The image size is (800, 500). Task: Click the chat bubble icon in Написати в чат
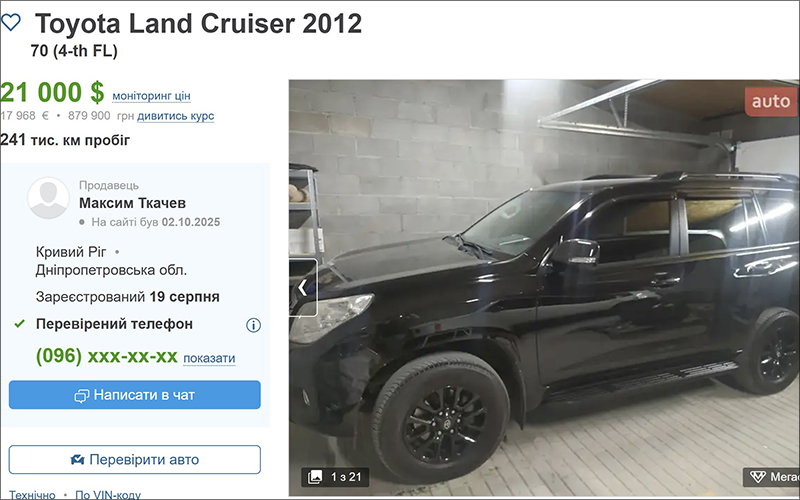coord(82,396)
